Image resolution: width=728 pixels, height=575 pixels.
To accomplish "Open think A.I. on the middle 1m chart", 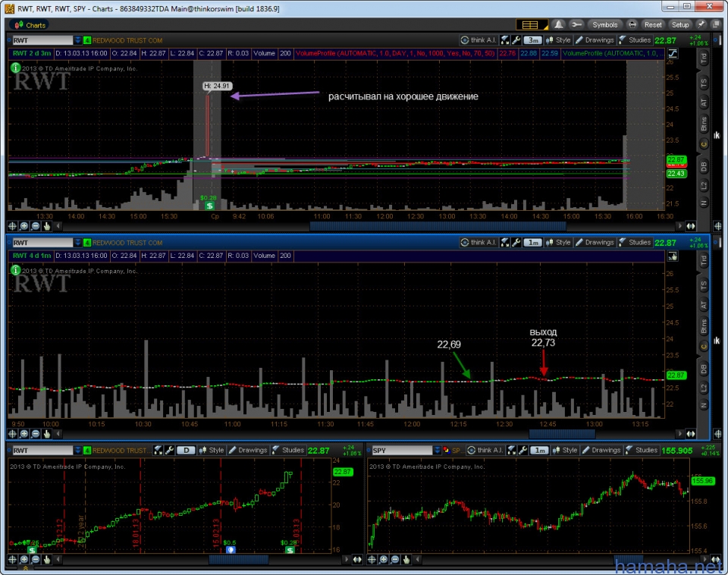I will click(479, 243).
